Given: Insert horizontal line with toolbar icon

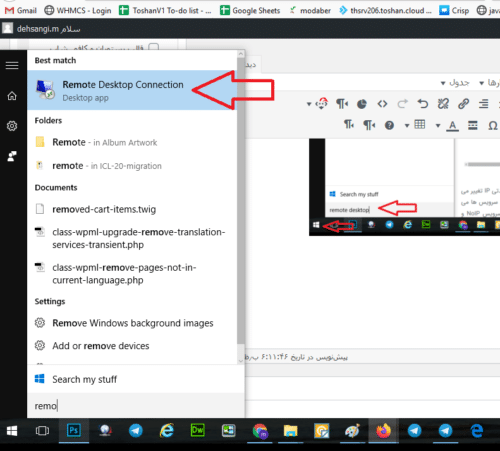Looking at the screenshot, I should click(473, 125).
